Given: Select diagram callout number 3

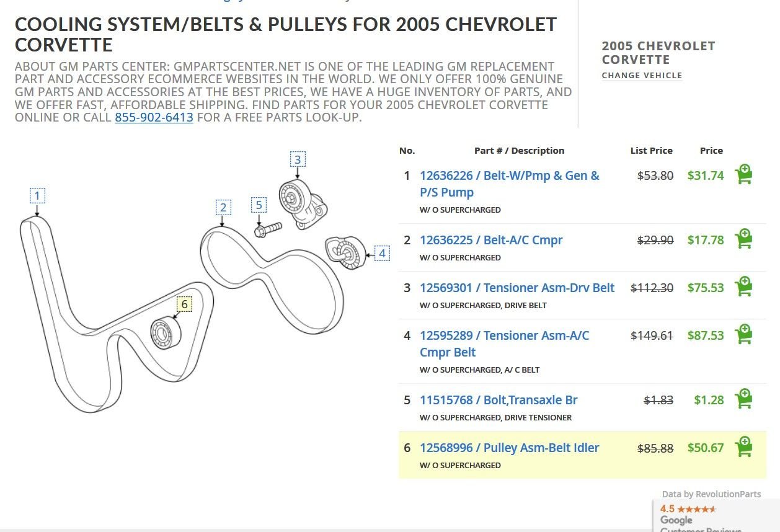Looking at the screenshot, I should [x=298, y=159].
